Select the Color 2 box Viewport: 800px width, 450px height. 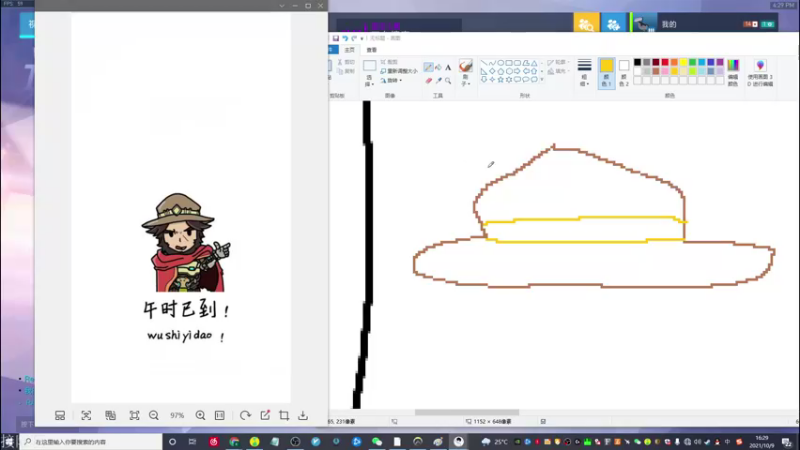pyautogui.click(x=623, y=72)
